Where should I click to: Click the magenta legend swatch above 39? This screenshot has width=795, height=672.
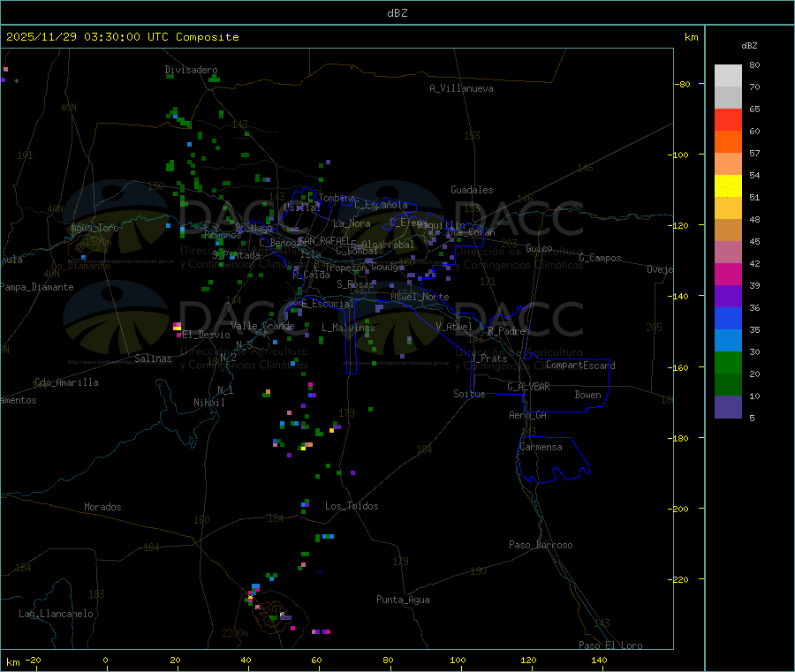pyautogui.click(x=728, y=274)
